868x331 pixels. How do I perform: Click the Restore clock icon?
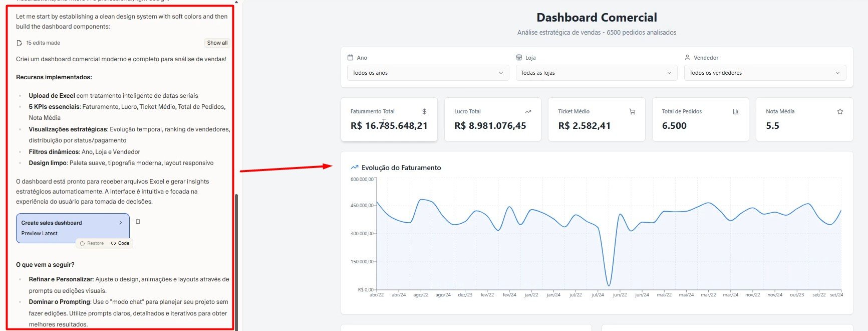click(83, 243)
